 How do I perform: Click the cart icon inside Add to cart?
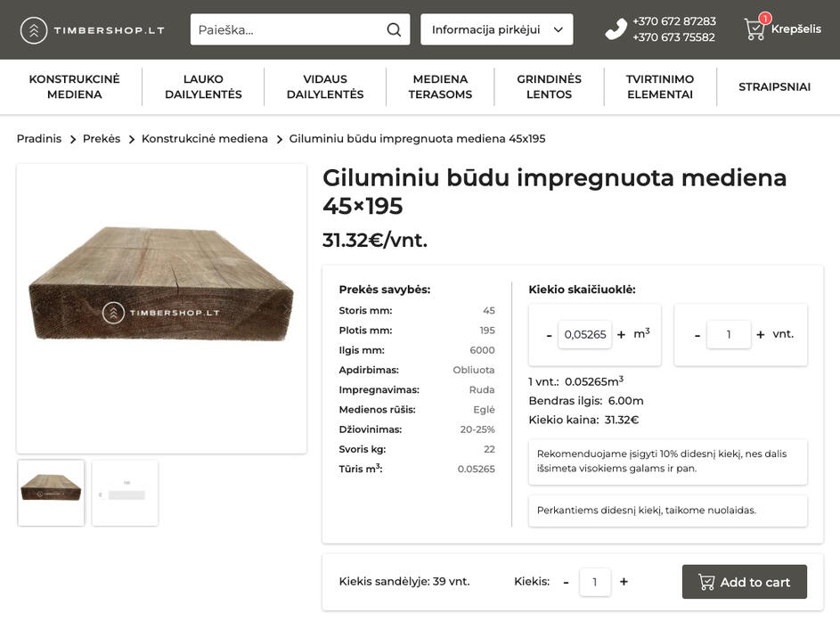(707, 582)
